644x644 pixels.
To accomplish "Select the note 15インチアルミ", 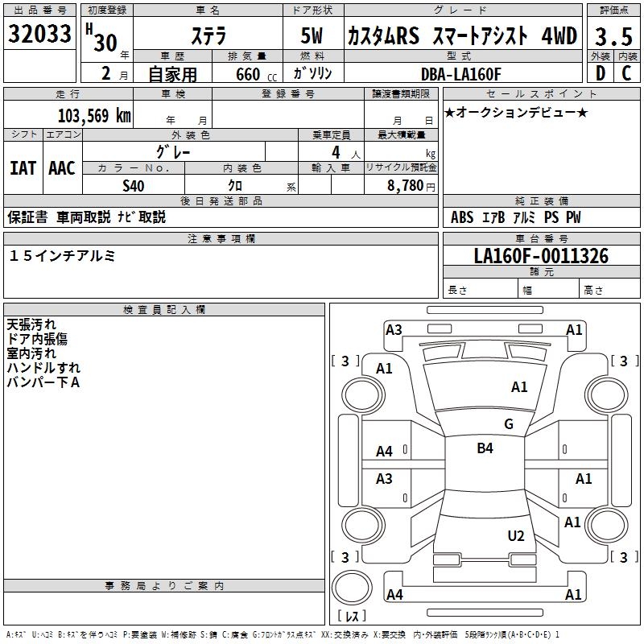I will 62,256.
